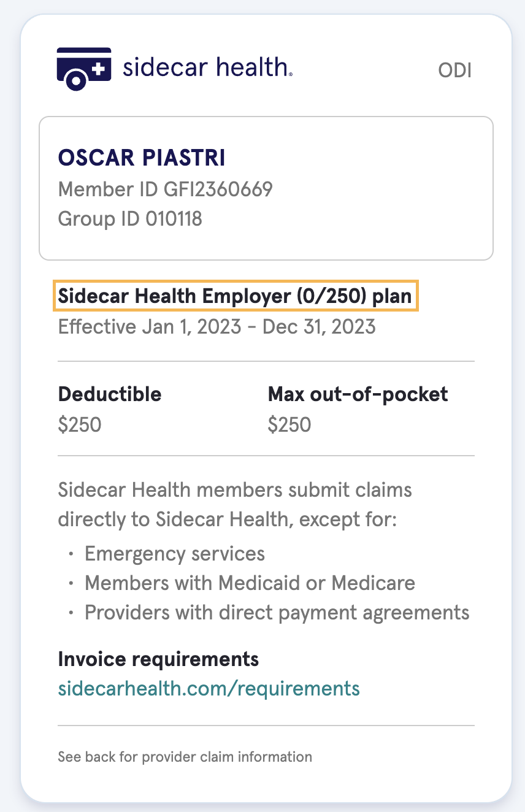Image resolution: width=525 pixels, height=812 pixels.
Task: Open the sidecarhealth.com/requirements link
Action: [x=209, y=688]
